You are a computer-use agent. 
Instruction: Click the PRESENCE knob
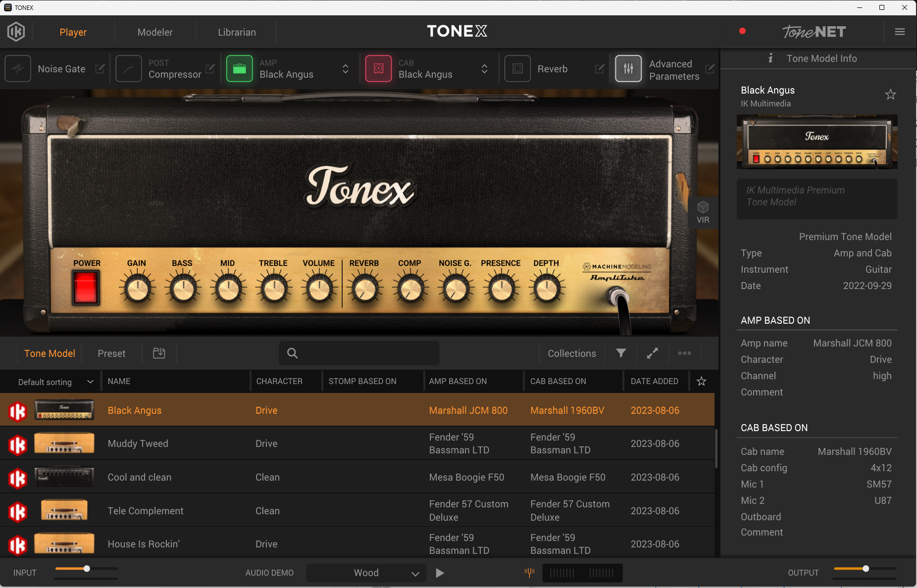click(501, 289)
